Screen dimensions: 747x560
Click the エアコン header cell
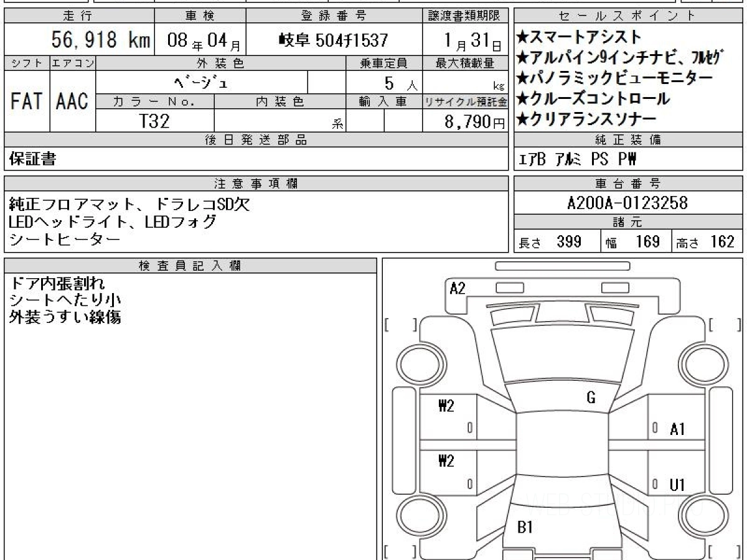click(73, 63)
